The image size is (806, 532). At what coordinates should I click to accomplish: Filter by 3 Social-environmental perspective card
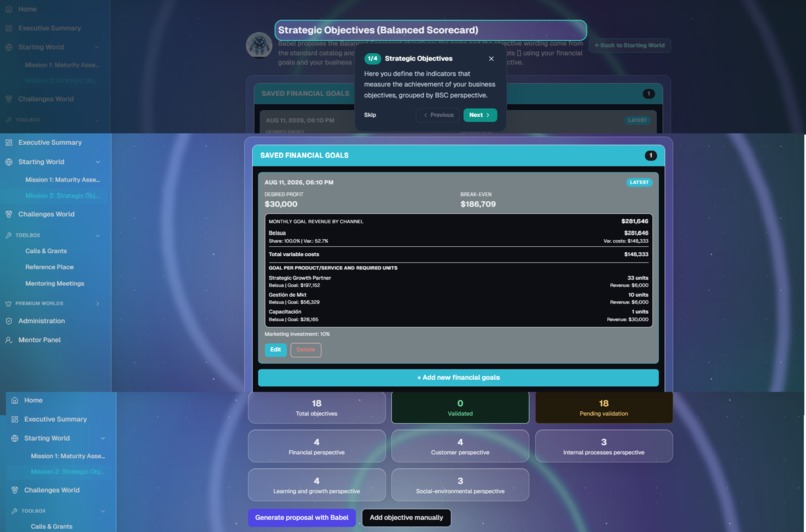(x=460, y=485)
